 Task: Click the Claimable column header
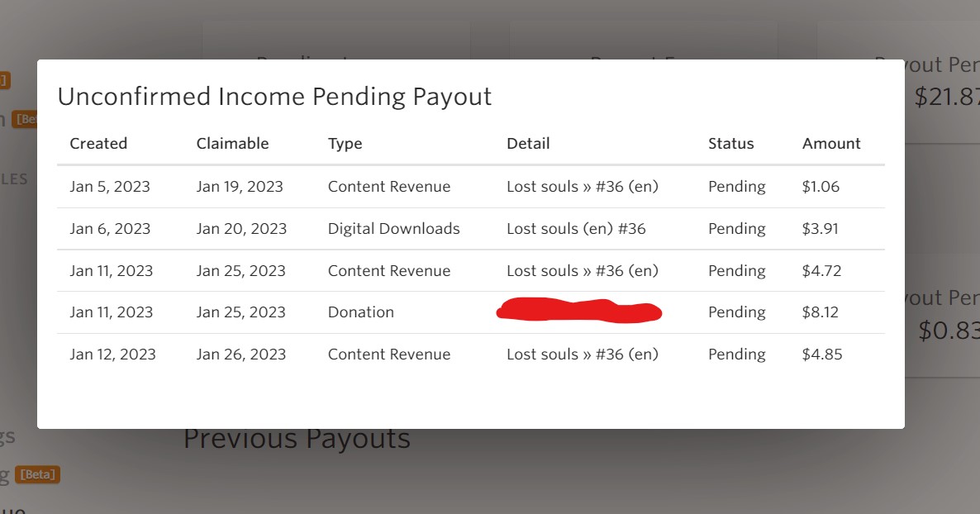(232, 144)
